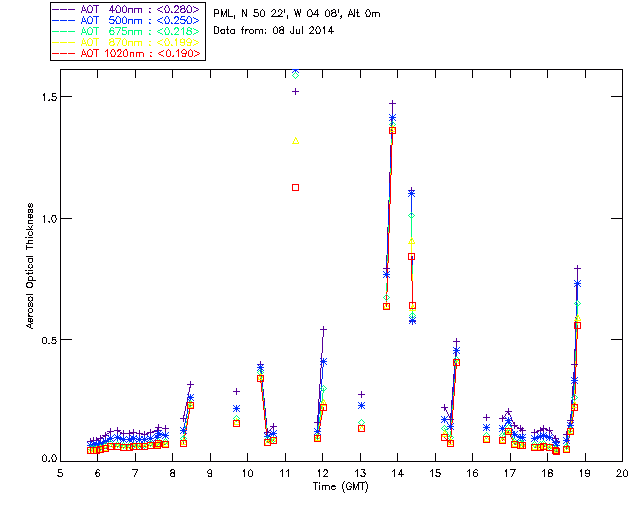Screen dimensions: 640x512
Task: Click the 1.5 tick label on y-axis
Action: coord(44,97)
